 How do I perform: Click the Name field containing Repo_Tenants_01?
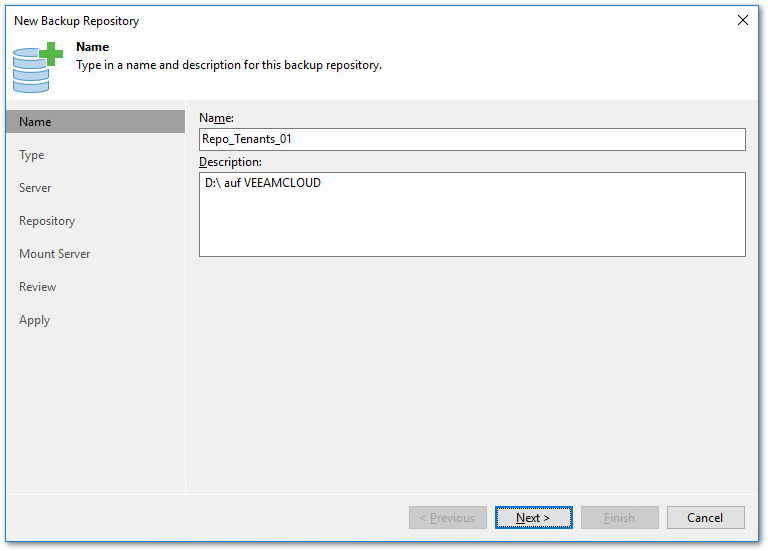[472, 139]
